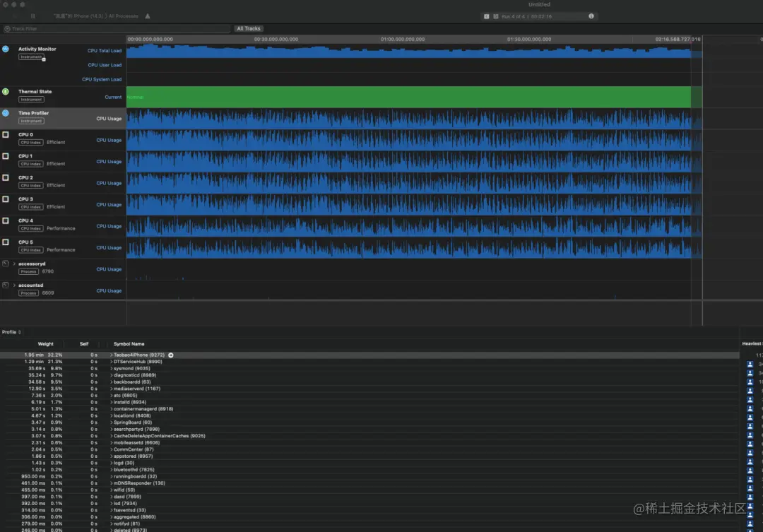Toggle the CPU 5 track checkbox
The width and height of the screenshot is (763, 532).
coord(6,242)
